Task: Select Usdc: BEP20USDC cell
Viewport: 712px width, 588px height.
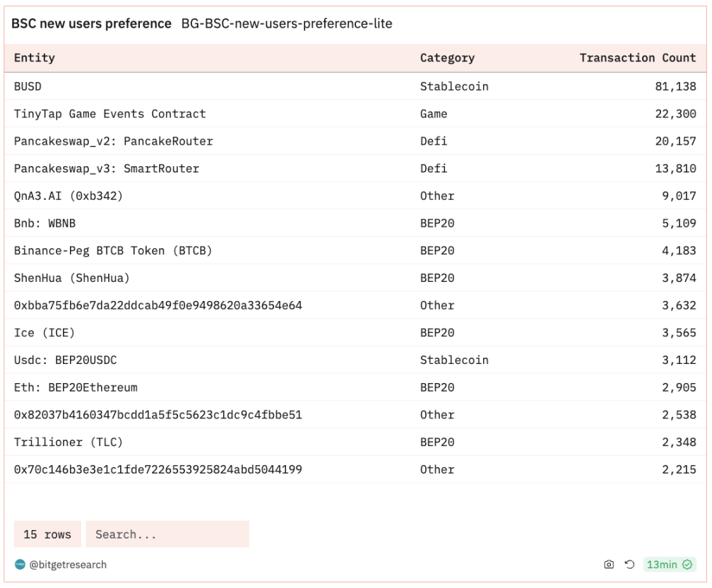Action: pos(66,360)
